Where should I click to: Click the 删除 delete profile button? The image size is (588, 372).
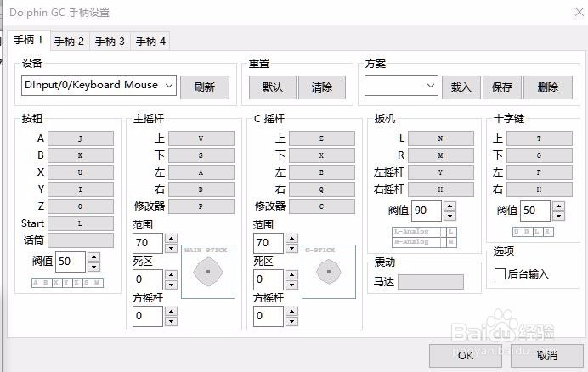548,87
